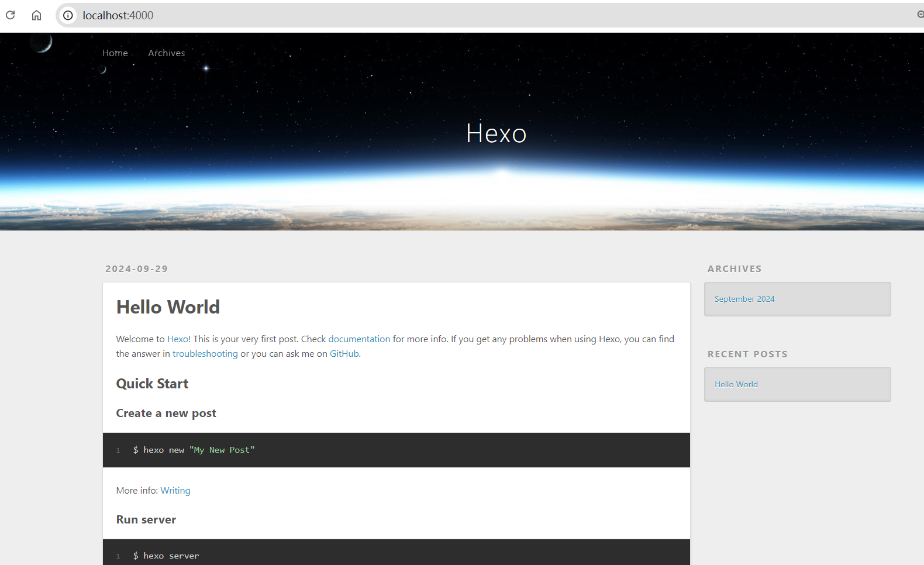
Task: Open the troubleshooting link
Action: pyautogui.click(x=205, y=354)
